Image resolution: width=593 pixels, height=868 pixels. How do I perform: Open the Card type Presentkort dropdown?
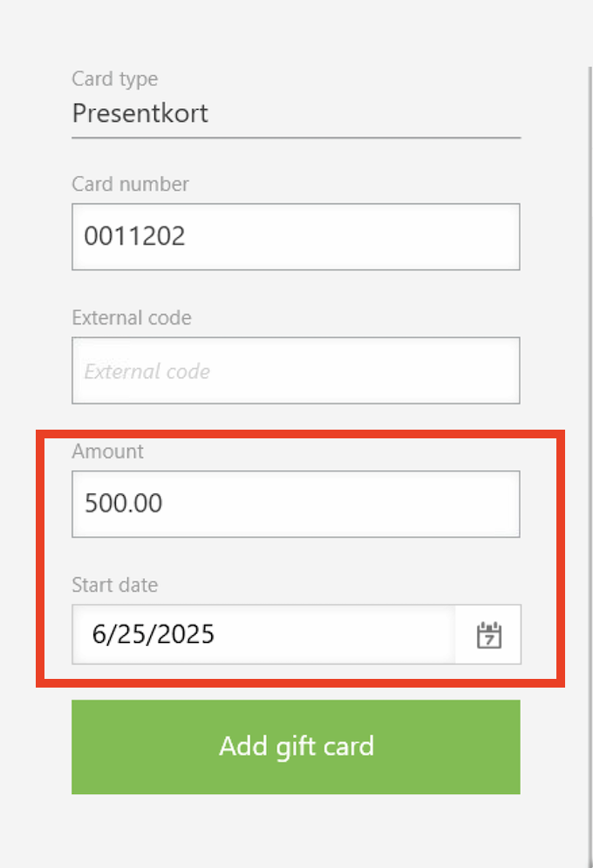point(296,113)
